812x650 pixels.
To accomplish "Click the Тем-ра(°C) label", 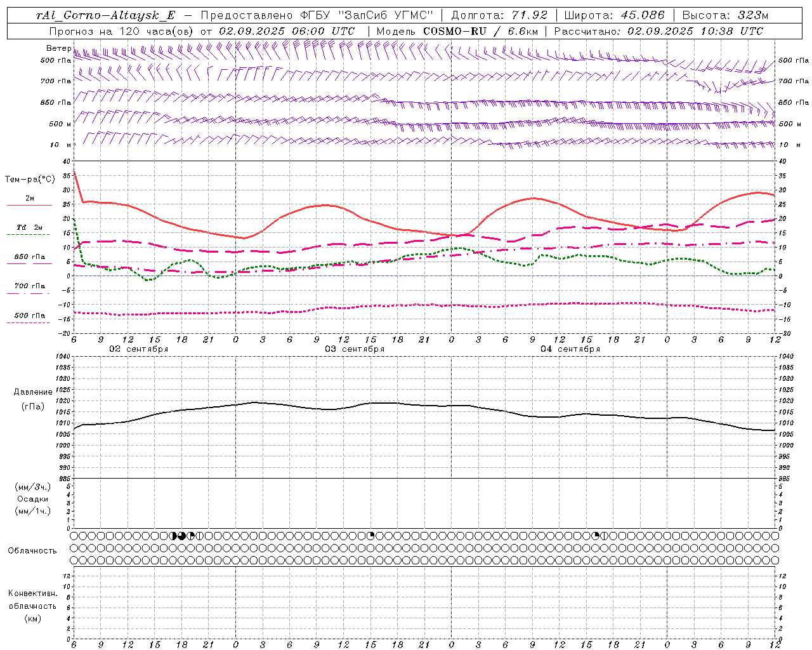I will pos(30,180).
